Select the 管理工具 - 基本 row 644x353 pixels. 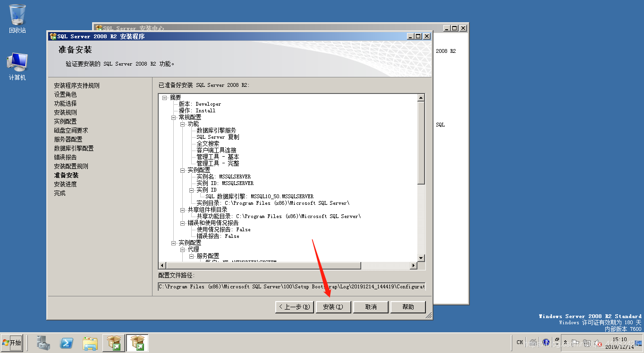[x=218, y=157]
